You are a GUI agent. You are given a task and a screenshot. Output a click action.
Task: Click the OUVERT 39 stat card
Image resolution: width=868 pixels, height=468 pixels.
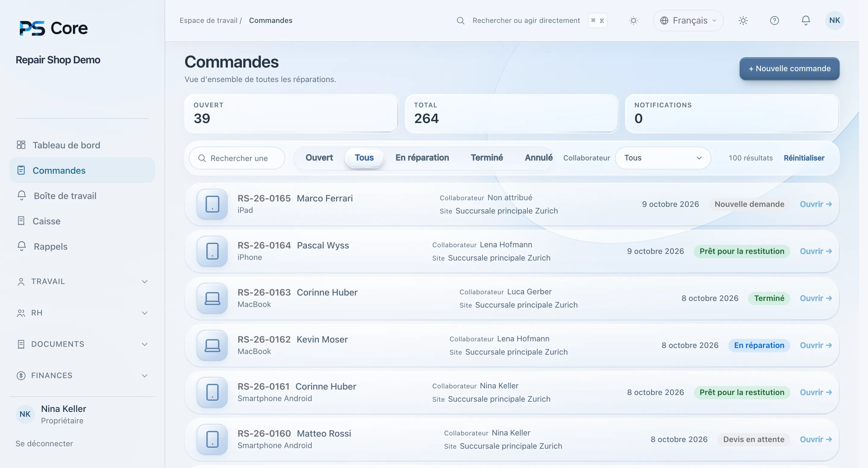click(291, 114)
